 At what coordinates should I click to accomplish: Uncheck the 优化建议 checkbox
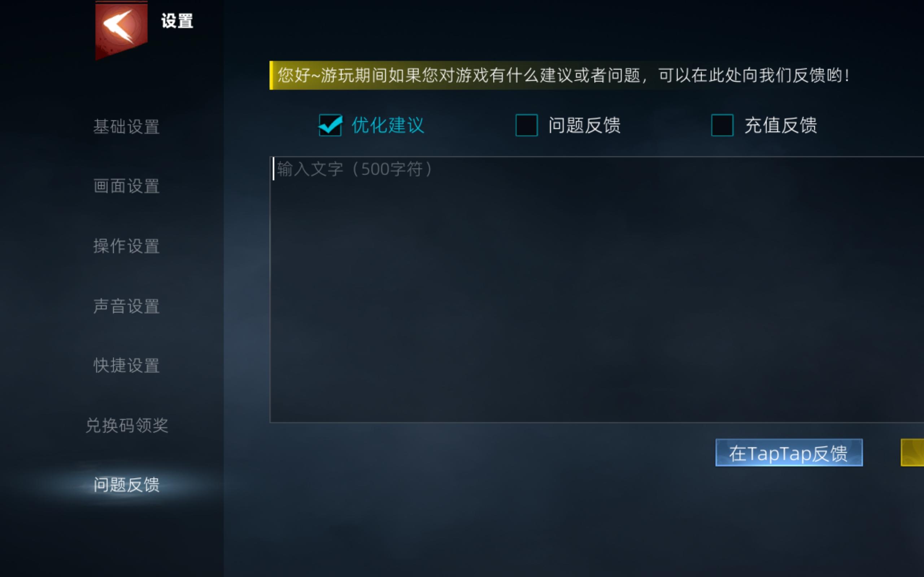click(330, 125)
